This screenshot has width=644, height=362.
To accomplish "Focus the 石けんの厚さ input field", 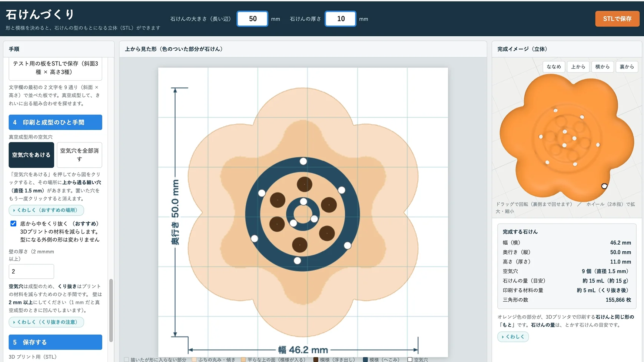I will pos(341,19).
